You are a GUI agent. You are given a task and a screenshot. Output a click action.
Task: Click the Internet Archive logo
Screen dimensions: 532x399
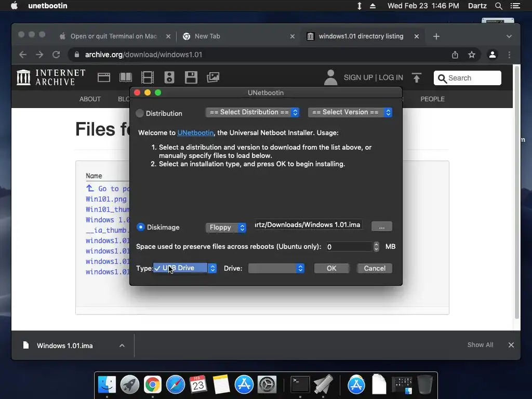pos(51,77)
